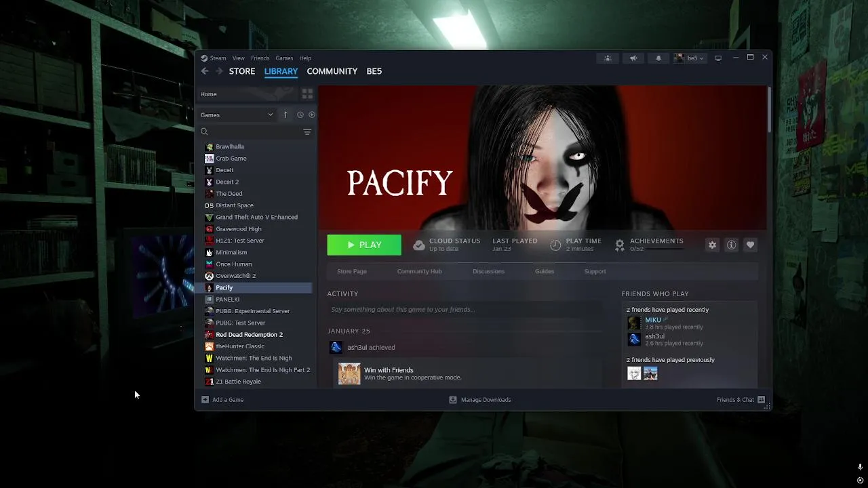Toggle sort by recent activity clock icon

coord(300,115)
